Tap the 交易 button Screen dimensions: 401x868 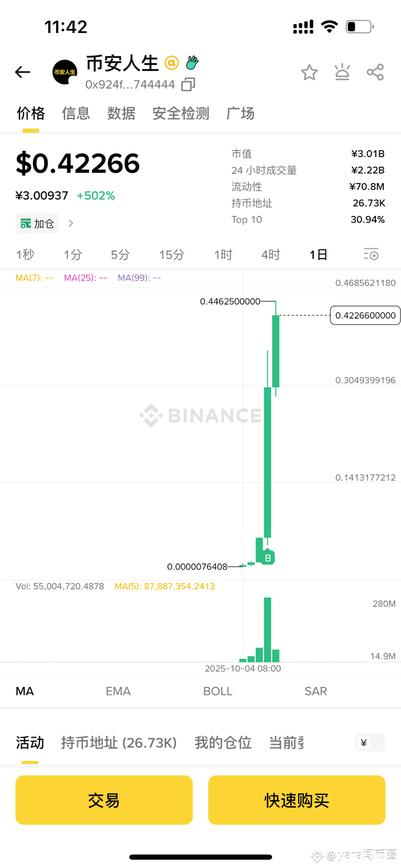(x=104, y=800)
